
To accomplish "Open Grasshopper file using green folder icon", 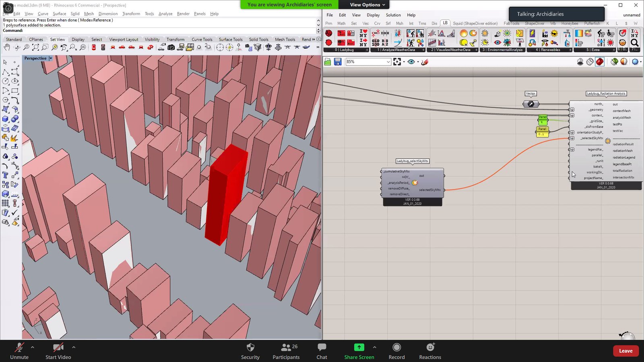I will 328,62.
